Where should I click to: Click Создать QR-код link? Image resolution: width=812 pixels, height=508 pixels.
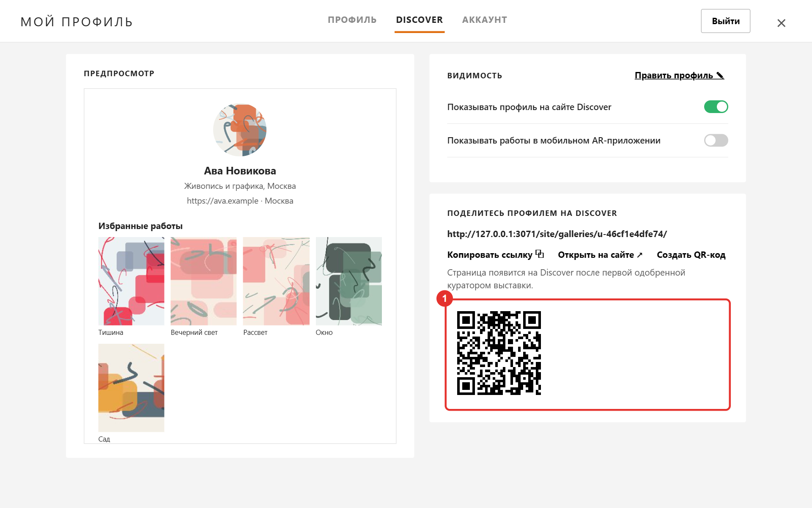(x=691, y=255)
